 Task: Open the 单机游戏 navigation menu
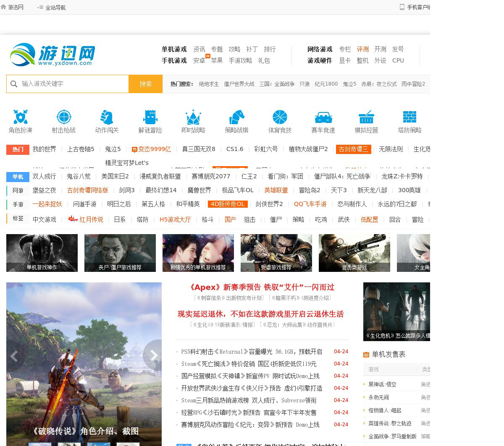(174, 49)
